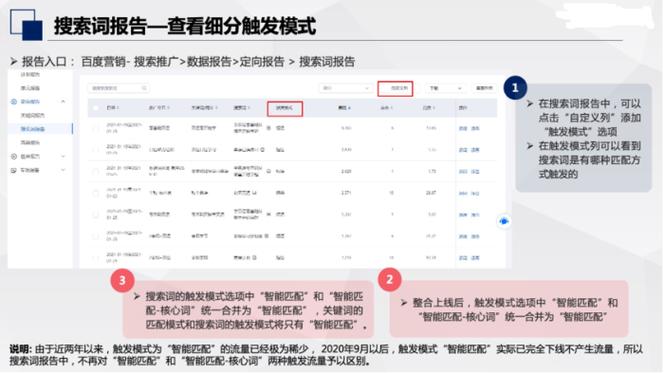Sort by the 日期 column header

tap(112, 108)
